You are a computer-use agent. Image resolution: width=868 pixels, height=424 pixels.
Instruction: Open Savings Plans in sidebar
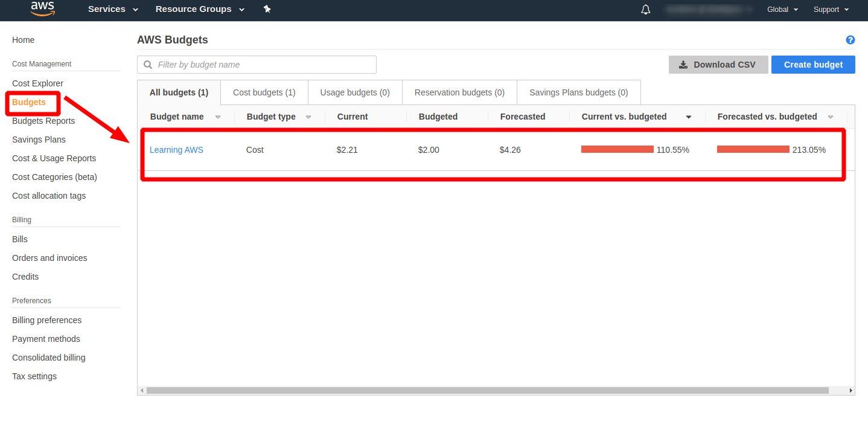click(x=39, y=140)
